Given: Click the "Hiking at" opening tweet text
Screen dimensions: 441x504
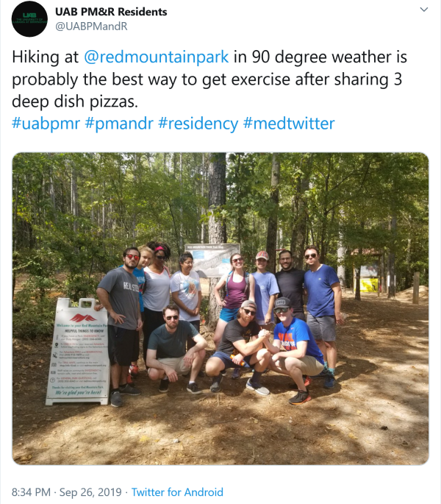Looking at the screenshot, I should 45,57.
